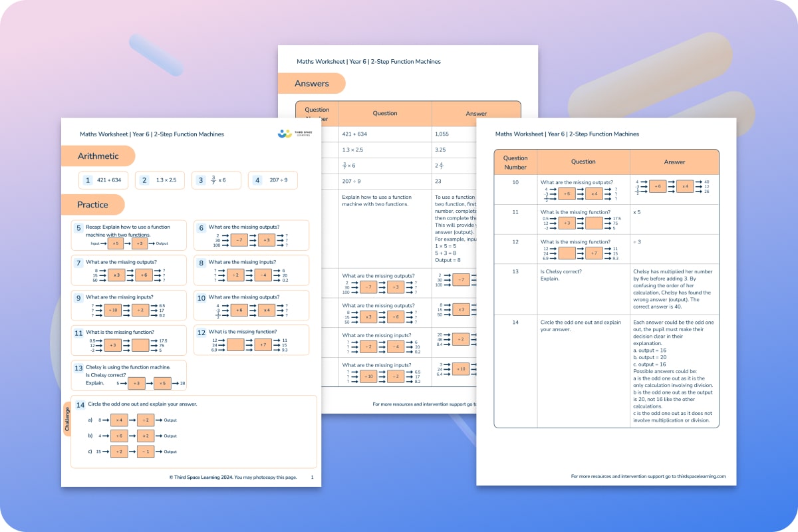Select the "−1" box in question 14c
Screen dimensions: 798x532
pos(146,452)
